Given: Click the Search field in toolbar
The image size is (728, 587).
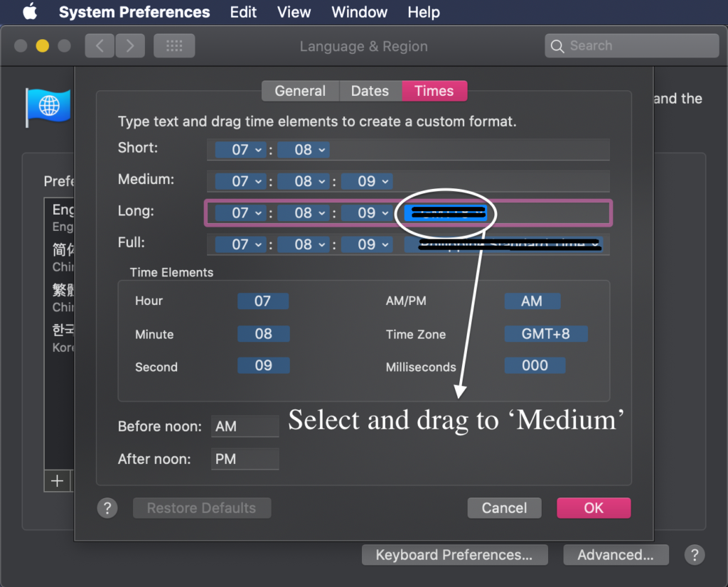Looking at the screenshot, I should point(631,46).
